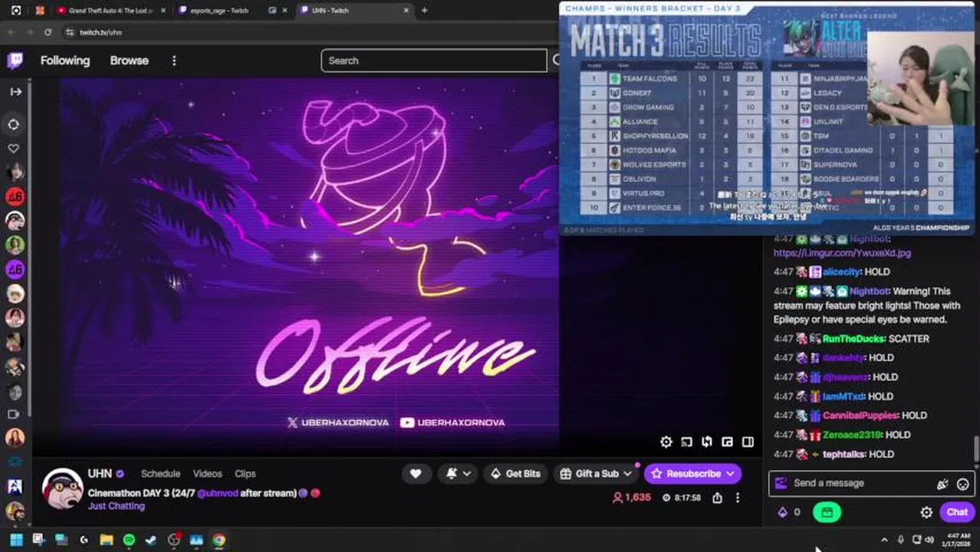Open a new browser tab
This screenshot has width=980, height=552.
(425, 10)
